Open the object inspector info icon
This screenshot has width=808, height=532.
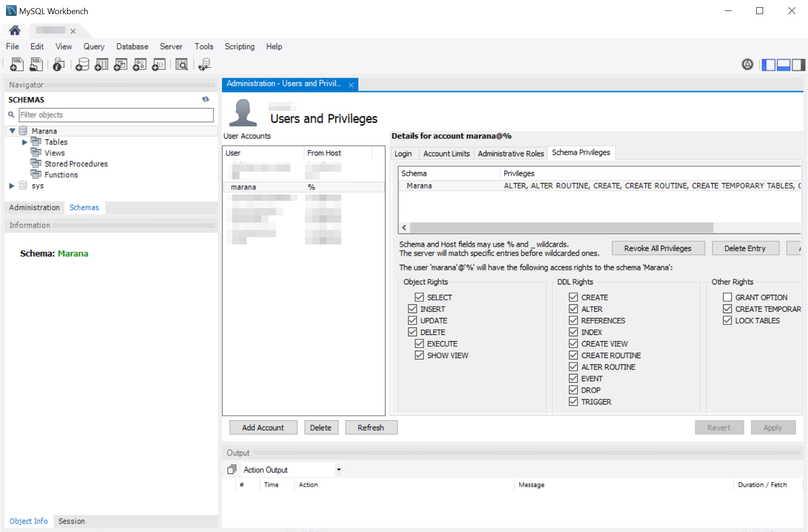(59, 65)
